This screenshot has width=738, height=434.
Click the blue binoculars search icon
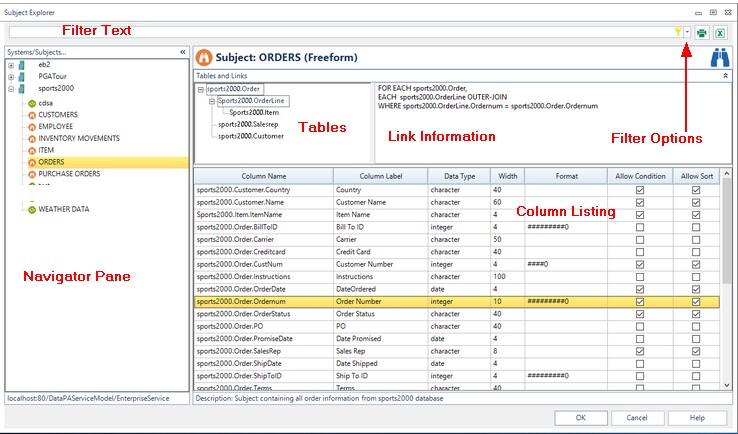tap(719, 59)
